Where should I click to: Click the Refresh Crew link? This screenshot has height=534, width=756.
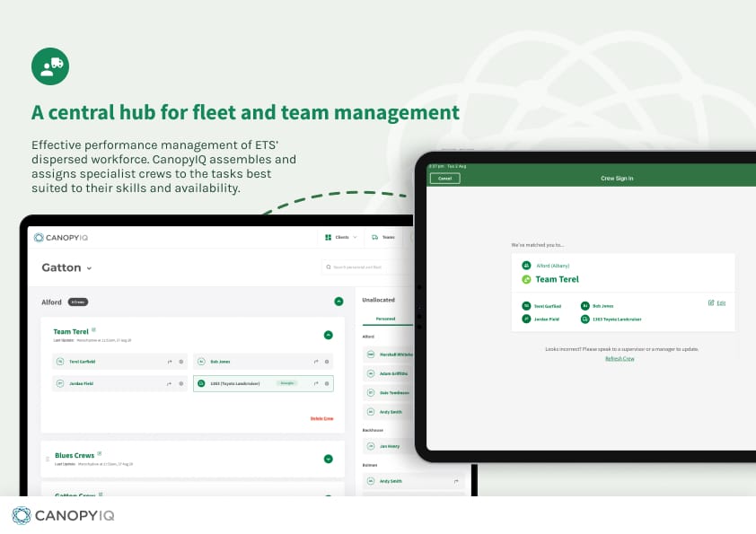pos(620,359)
